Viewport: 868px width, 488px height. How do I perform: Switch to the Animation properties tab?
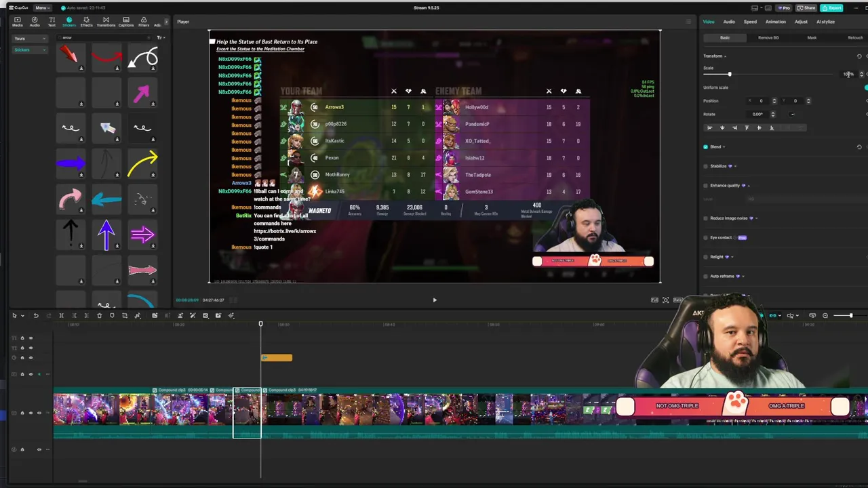[775, 22]
